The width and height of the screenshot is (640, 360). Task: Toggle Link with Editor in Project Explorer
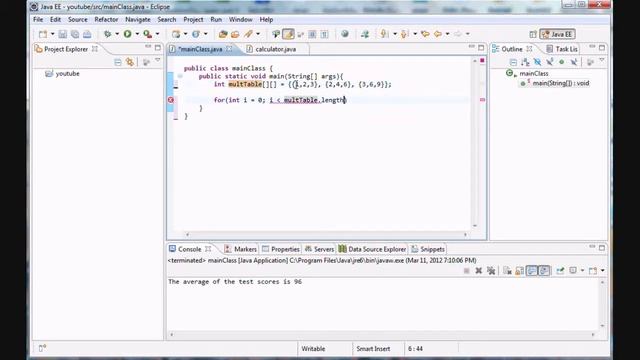coord(130,62)
